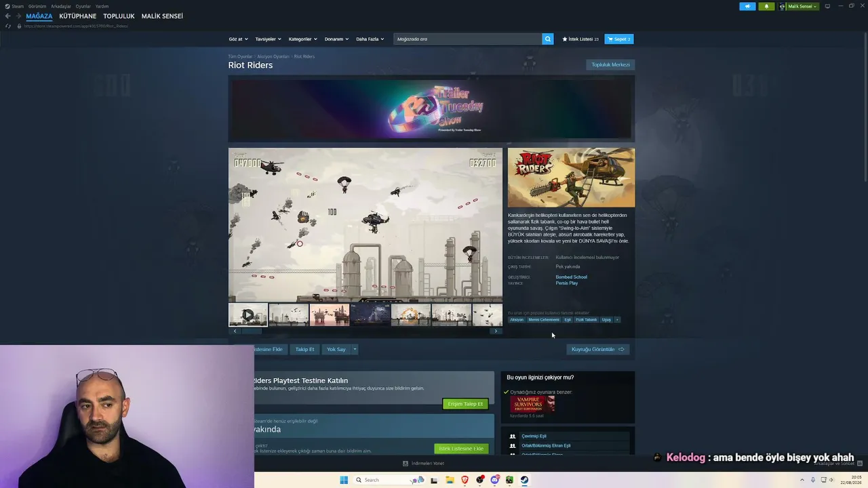Click the screenshot strip scrollbar
The width and height of the screenshot is (868, 488).
coord(252,331)
